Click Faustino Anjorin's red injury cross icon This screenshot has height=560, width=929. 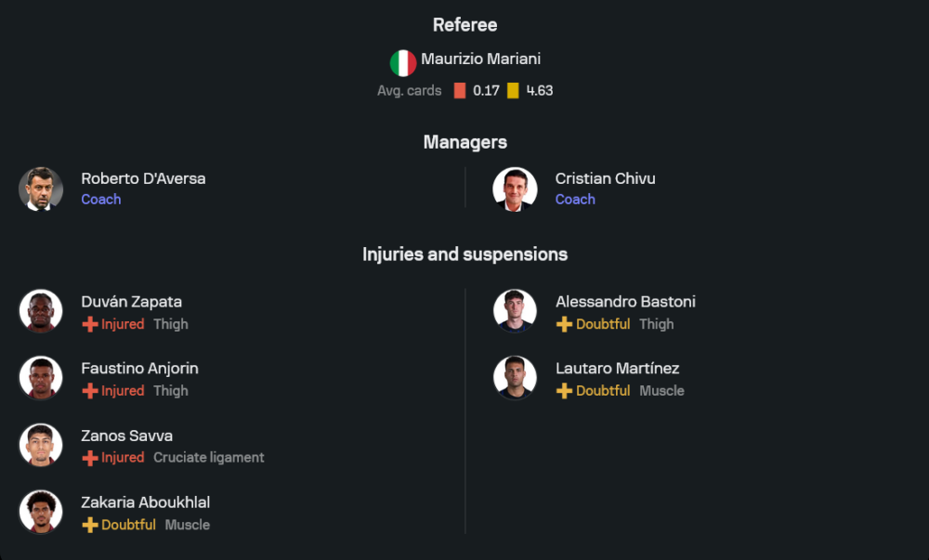pos(90,391)
